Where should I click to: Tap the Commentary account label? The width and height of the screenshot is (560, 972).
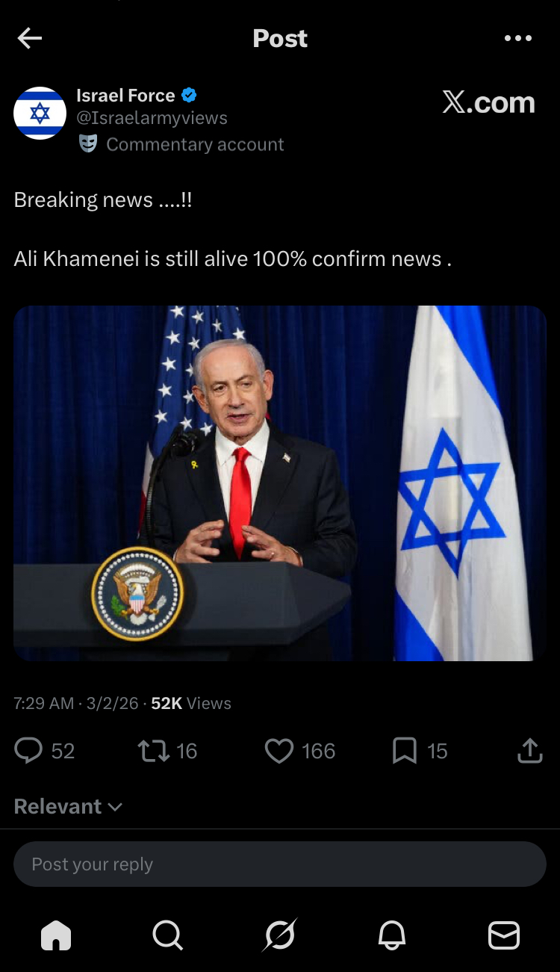pos(181,144)
